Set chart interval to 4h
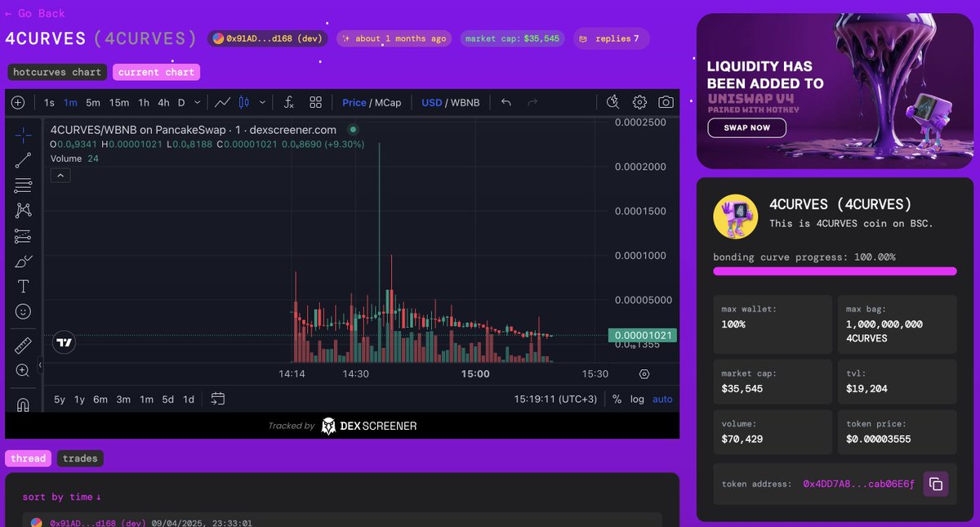The height and width of the screenshot is (527, 980). pyautogui.click(x=164, y=102)
